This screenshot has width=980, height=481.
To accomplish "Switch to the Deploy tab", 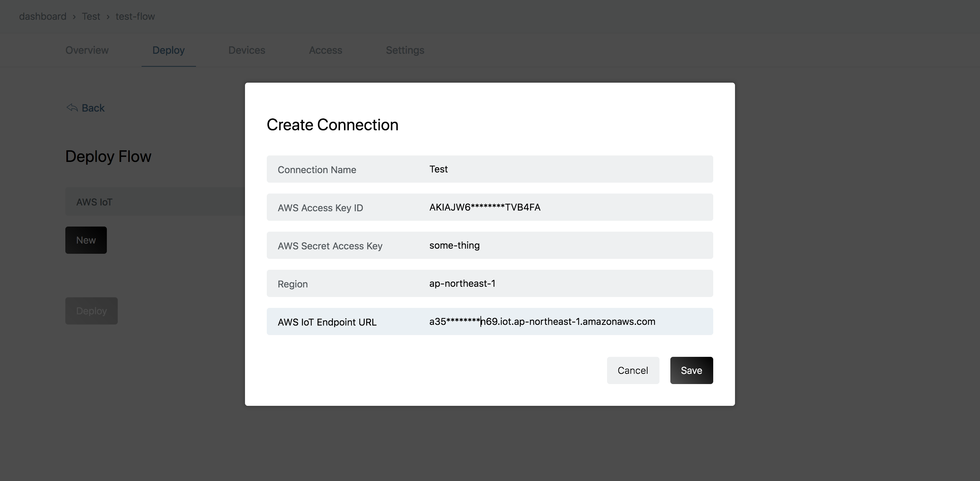I will (x=168, y=50).
